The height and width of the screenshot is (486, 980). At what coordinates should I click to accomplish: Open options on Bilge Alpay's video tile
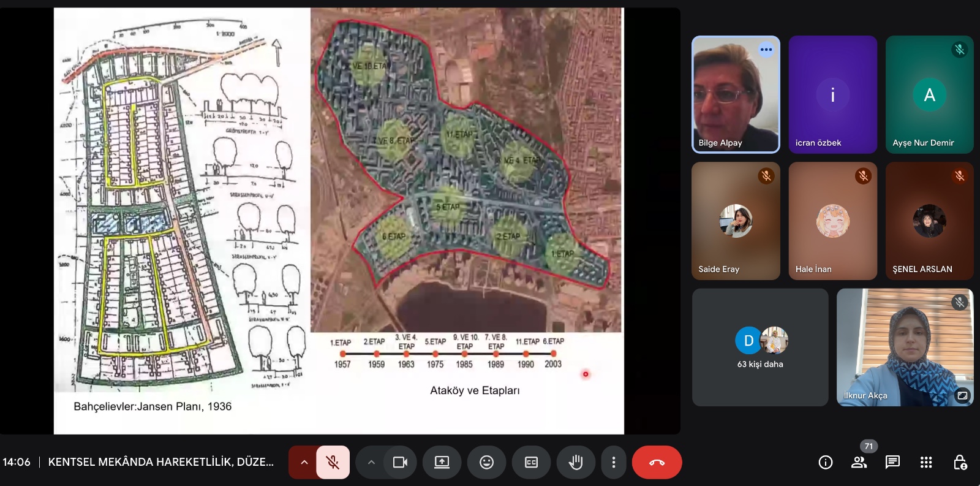click(766, 50)
